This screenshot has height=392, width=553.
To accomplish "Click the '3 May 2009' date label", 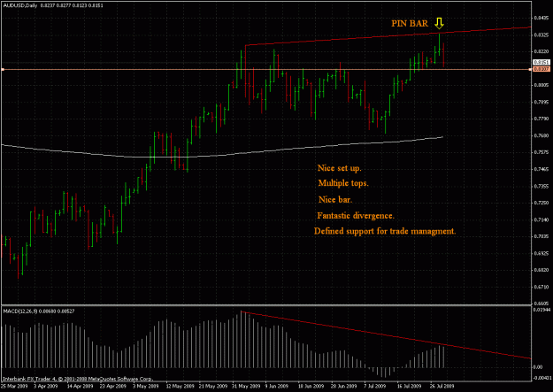I will (x=145, y=386).
